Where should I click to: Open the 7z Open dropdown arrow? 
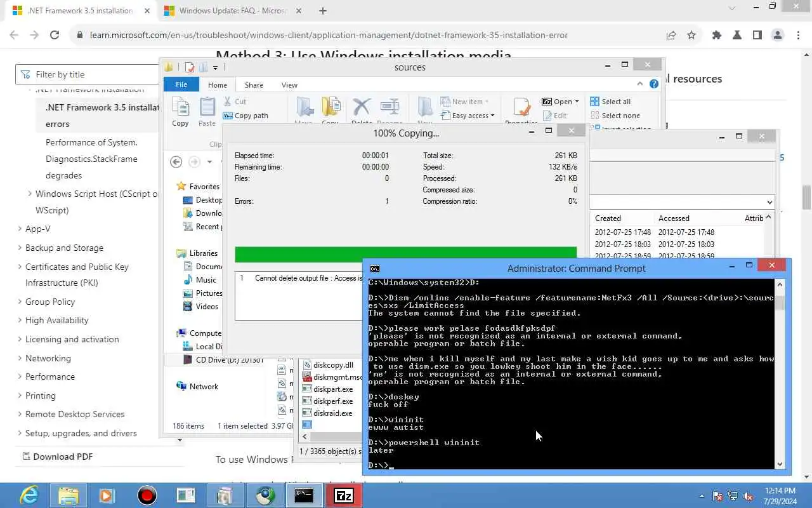click(x=576, y=102)
